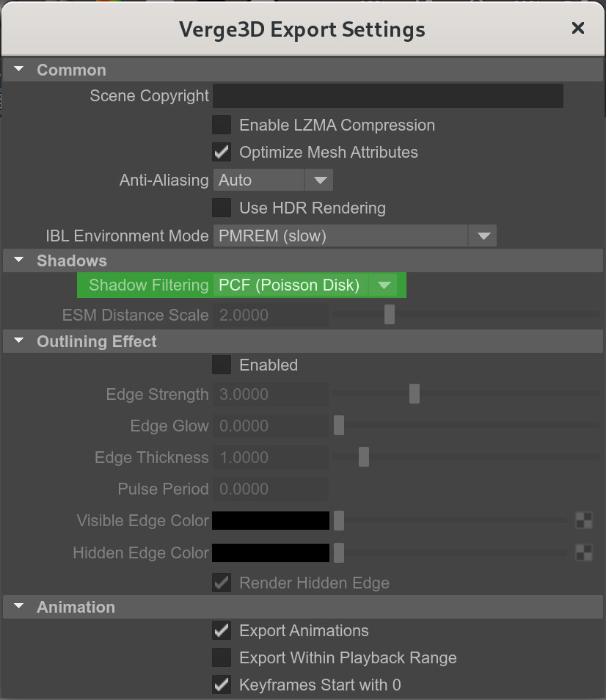The height and width of the screenshot is (700, 606).
Task: Open IBL Environment Mode dropdown
Action: pyautogui.click(x=355, y=236)
